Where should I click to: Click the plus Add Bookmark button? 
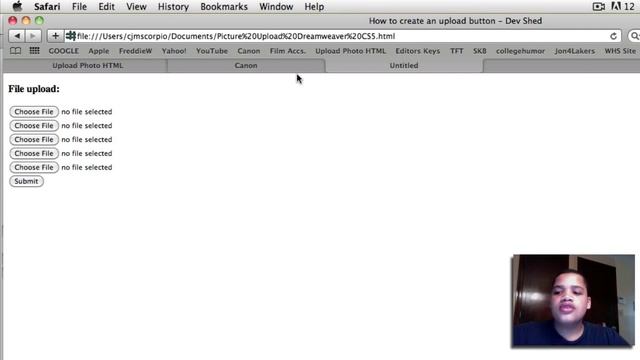[56, 36]
